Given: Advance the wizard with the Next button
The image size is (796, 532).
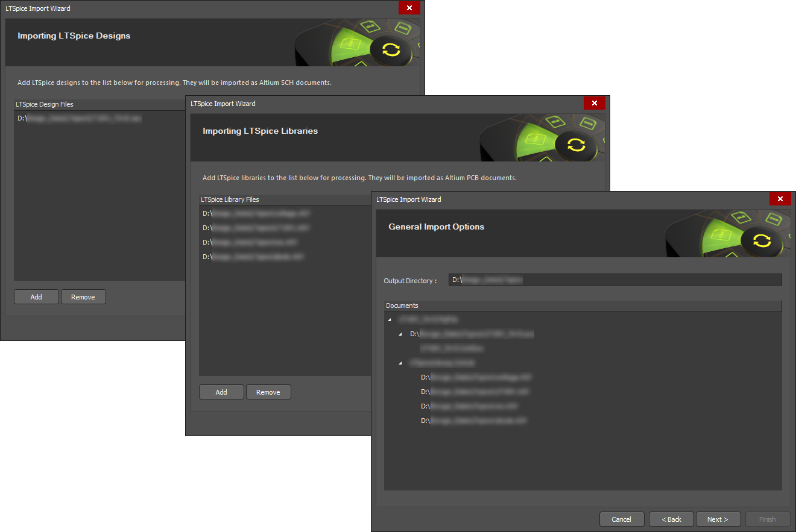Looking at the screenshot, I should pos(718,519).
